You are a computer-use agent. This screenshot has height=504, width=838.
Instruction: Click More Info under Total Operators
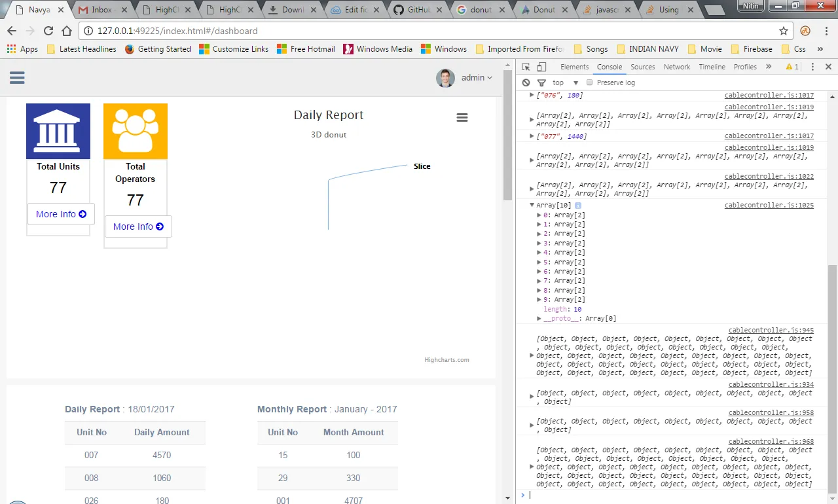[x=138, y=226]
